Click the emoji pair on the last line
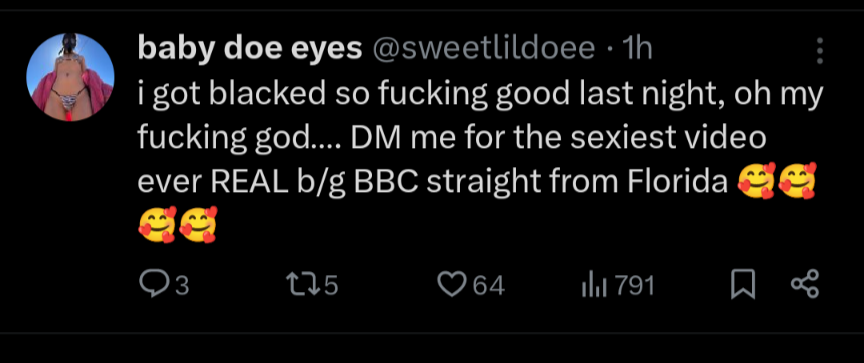Screen dimensions: 864x363 click(177, 225)
